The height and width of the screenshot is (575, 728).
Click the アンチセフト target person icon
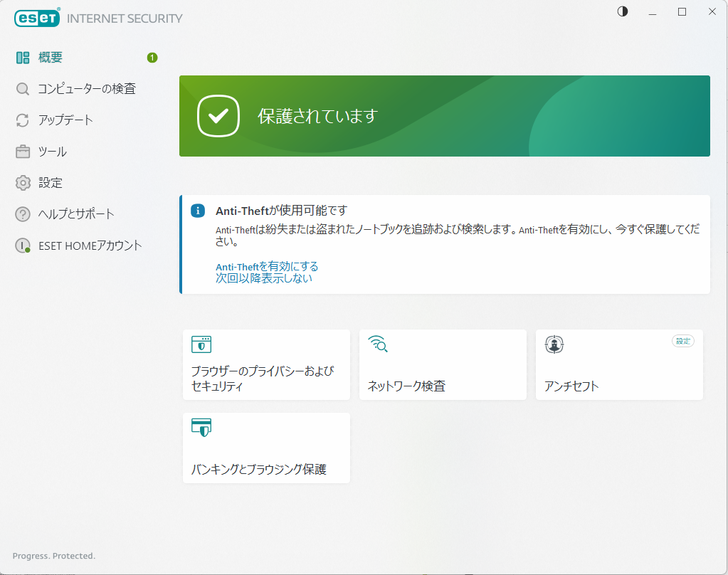click(554, 345)
